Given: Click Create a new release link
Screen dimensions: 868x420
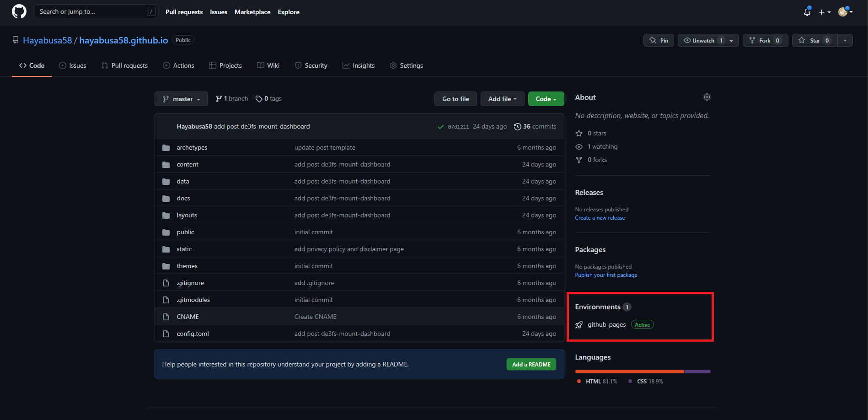Looking at the screenshot, I should [x=600, y=218].
